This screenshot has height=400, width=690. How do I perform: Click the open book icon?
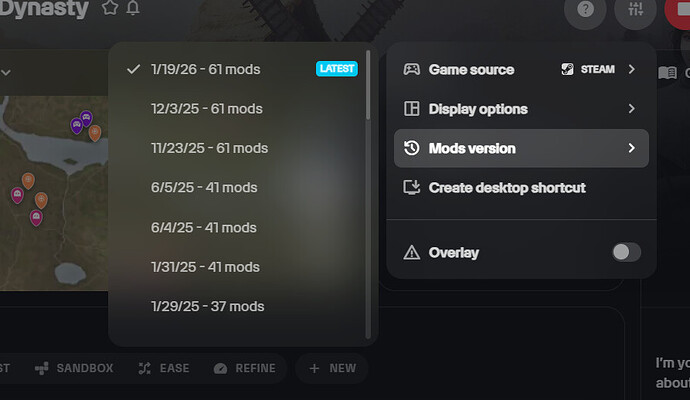coord(667,73)
